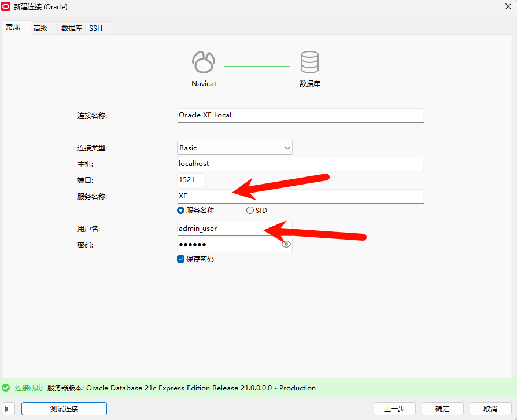Viewport: 517px width, 420px height.
Task: Click the Navicat logo icon
Action: (x=204, y=62)
